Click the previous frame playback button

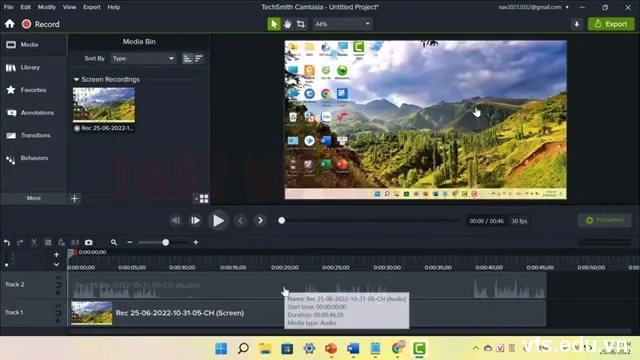click(176, 220)
